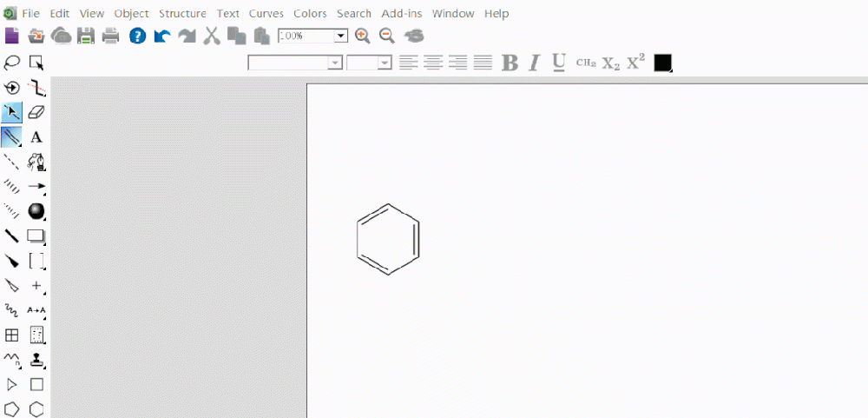Image resolution: width=868 pixels, height=418 pixels.
Task: Select the Brackets tool
Action: click(x=36, y=260)
